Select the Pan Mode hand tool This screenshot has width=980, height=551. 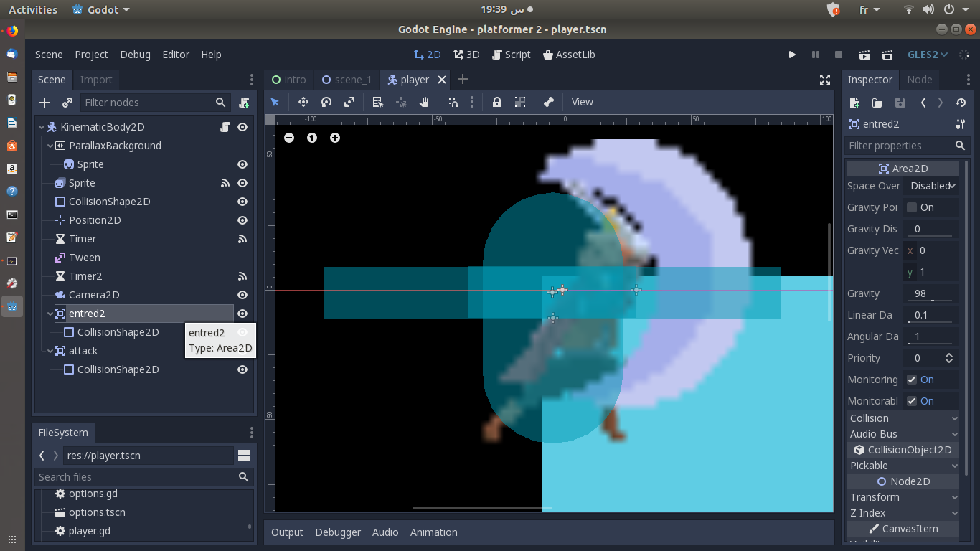[x=424, y=102]
